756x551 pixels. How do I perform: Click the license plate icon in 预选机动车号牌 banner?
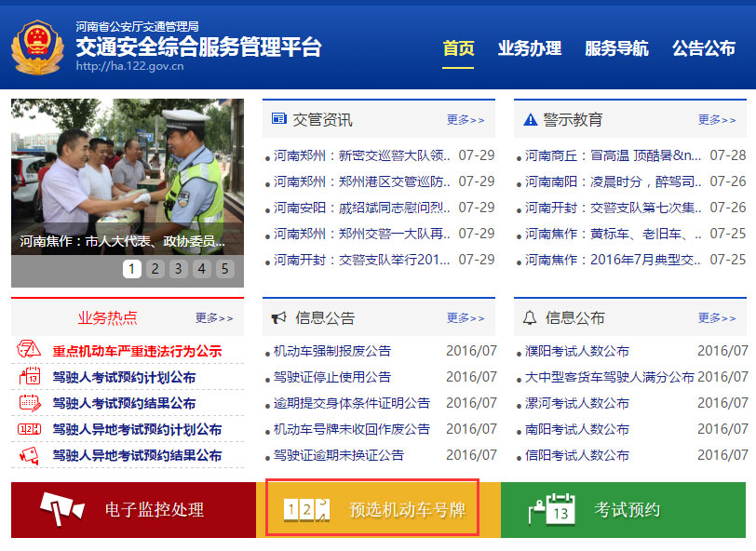(x=307, y=510)
